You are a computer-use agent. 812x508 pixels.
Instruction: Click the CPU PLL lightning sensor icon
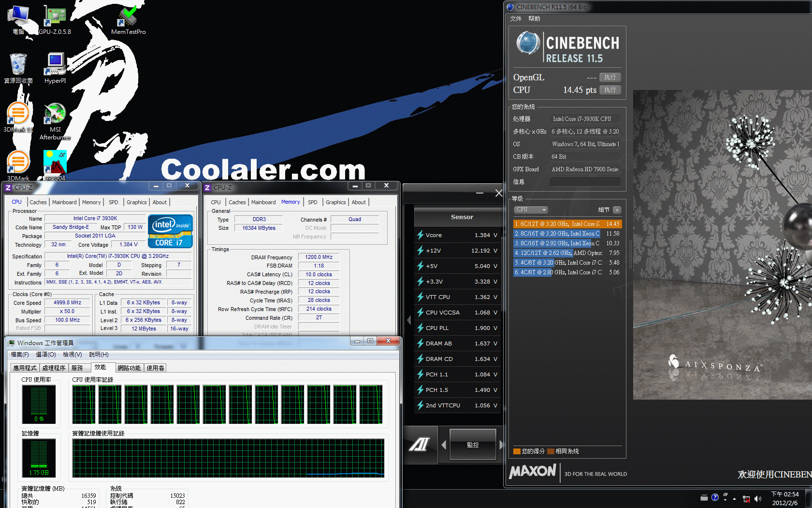[420, 328]
